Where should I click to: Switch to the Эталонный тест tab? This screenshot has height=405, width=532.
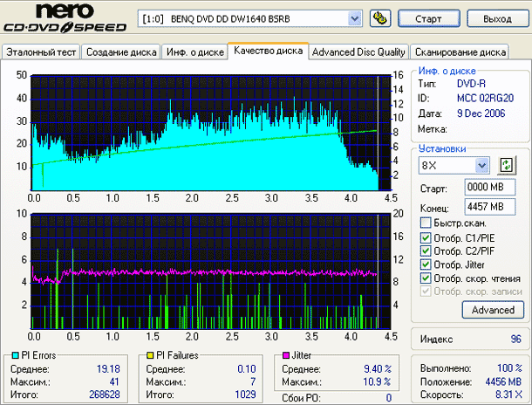pos(42,52)
